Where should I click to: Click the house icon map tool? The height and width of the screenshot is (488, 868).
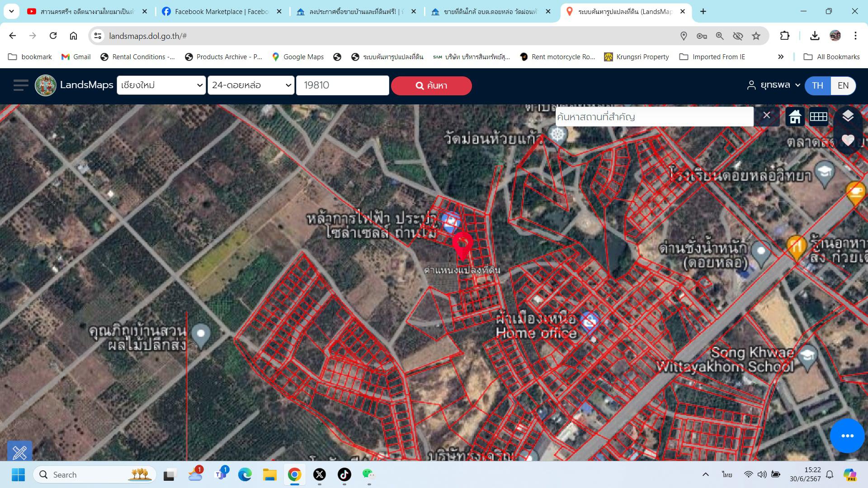tap(795, 117)
